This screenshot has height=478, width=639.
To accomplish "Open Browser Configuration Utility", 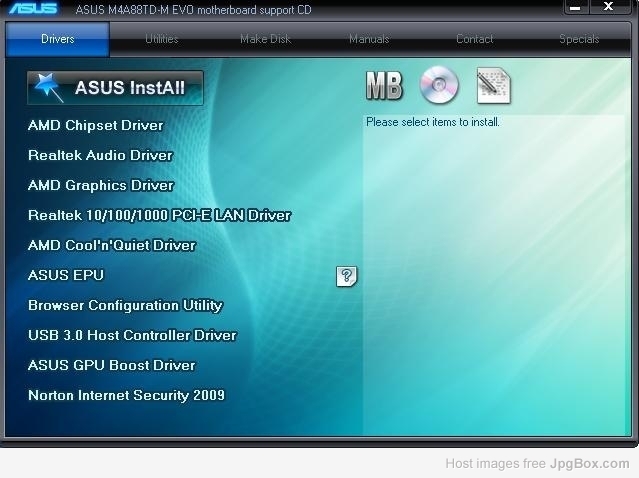I will pyautogui.click(x=125, y=305).
